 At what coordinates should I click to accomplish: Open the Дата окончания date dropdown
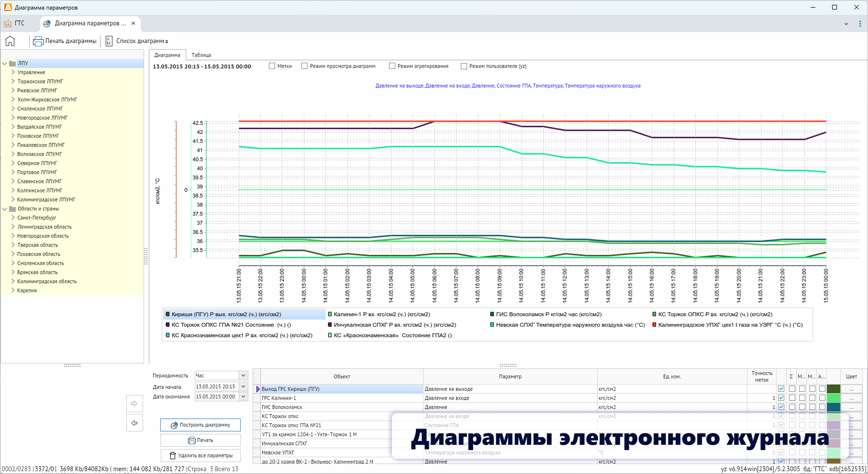click(x=243, y=397)
